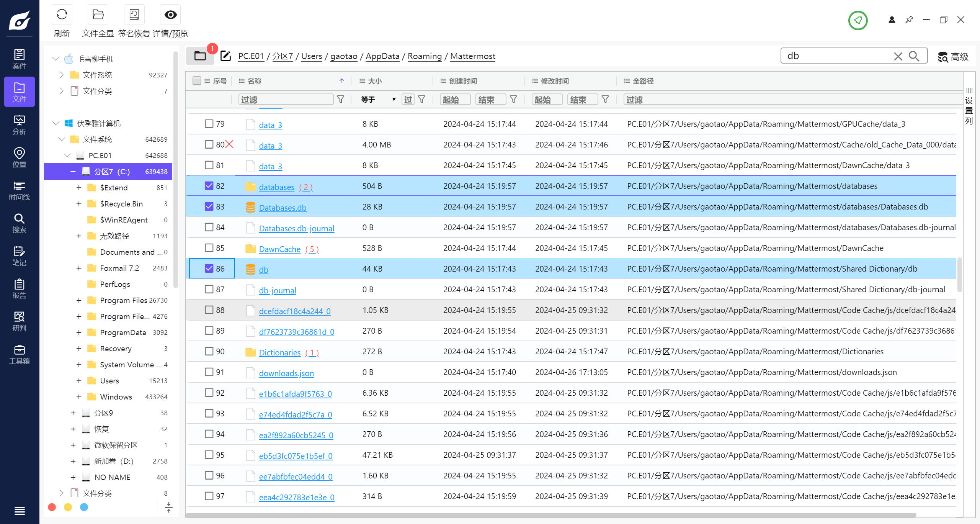Expand the Users folder in tree
The height and width of the screenshot is (524, 980).
[x=79, y=381]
